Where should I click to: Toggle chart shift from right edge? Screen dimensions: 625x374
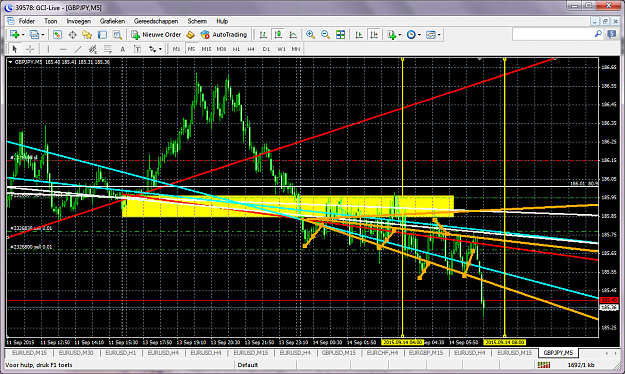(374, 35)
